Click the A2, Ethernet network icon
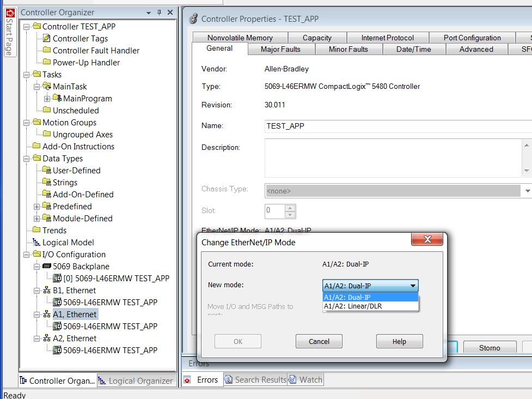The width and height of the screenshot is (532, 399). [47, 338]
